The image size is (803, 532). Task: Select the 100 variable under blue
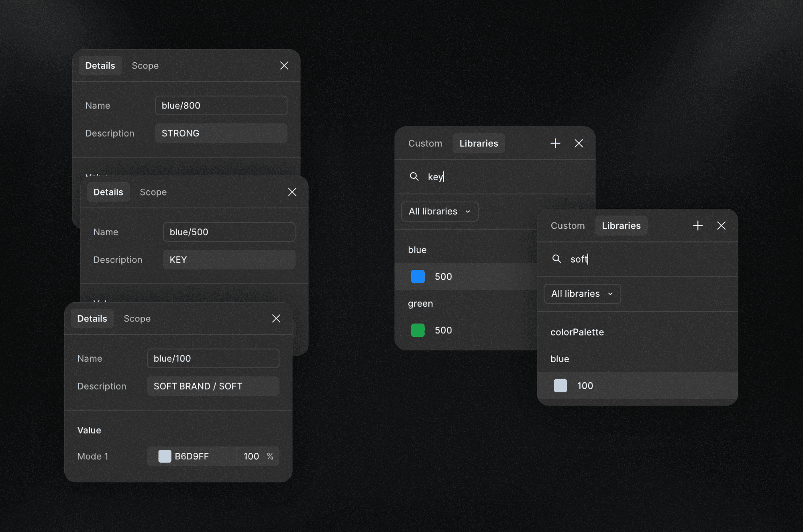(x=586, y=385)
